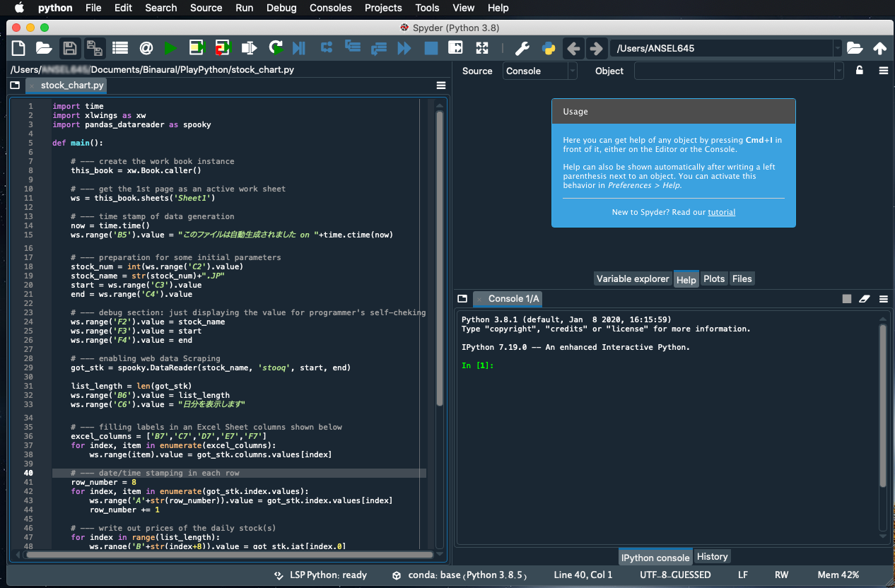This screenshot has width=895, height=588.
Task: Run the file with green play icon
Action: (170, 48)
